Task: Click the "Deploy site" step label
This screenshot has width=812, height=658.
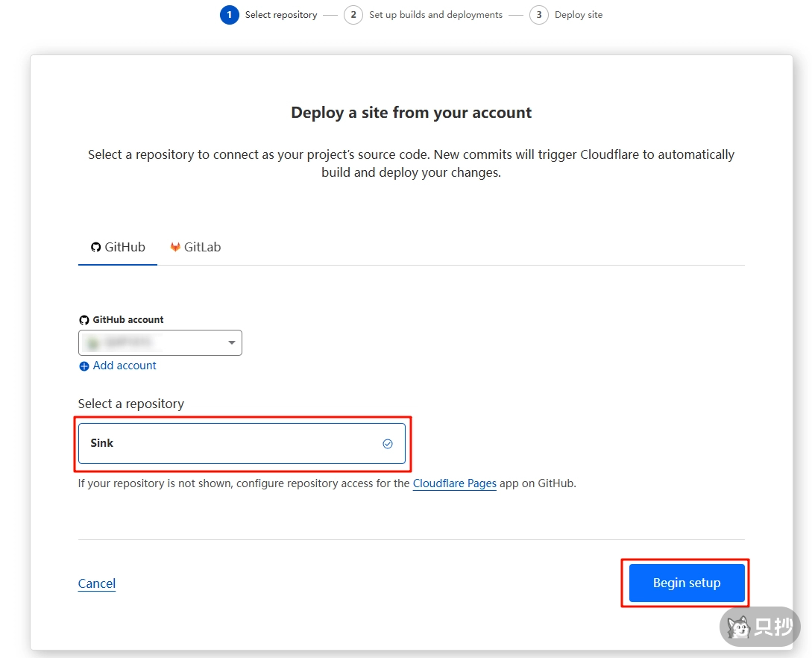Action: (578, 15)
